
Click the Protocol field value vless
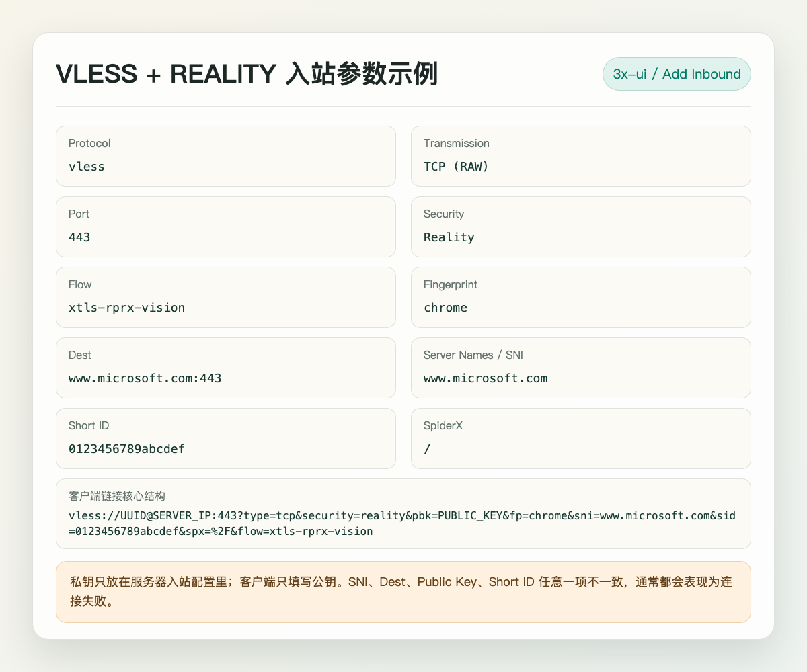pyautogui.click(x=87, y=166)
